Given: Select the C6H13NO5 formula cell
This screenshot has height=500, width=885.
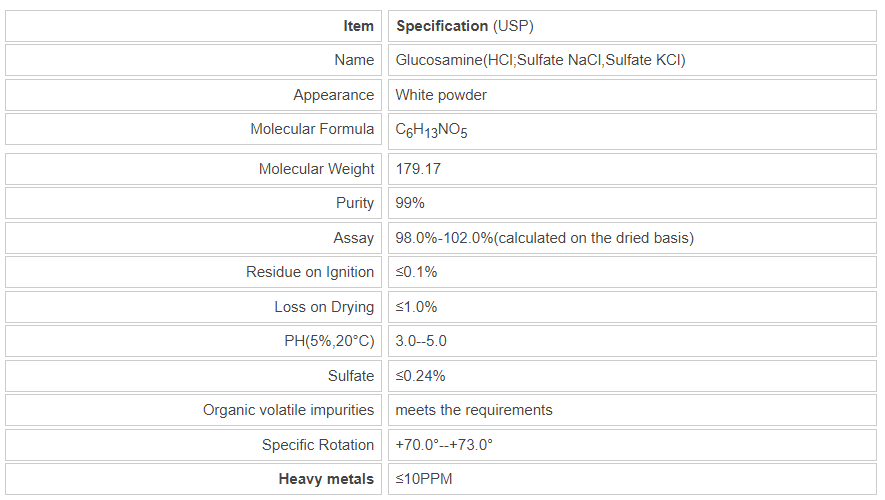Looking at the screenshot, I should click(x=431, y=130).
